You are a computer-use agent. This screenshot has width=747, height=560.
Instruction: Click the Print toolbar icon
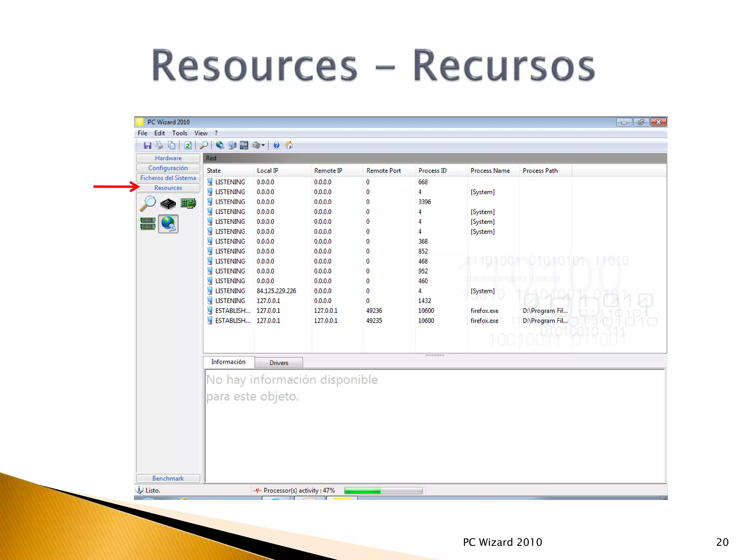(159, 145)
